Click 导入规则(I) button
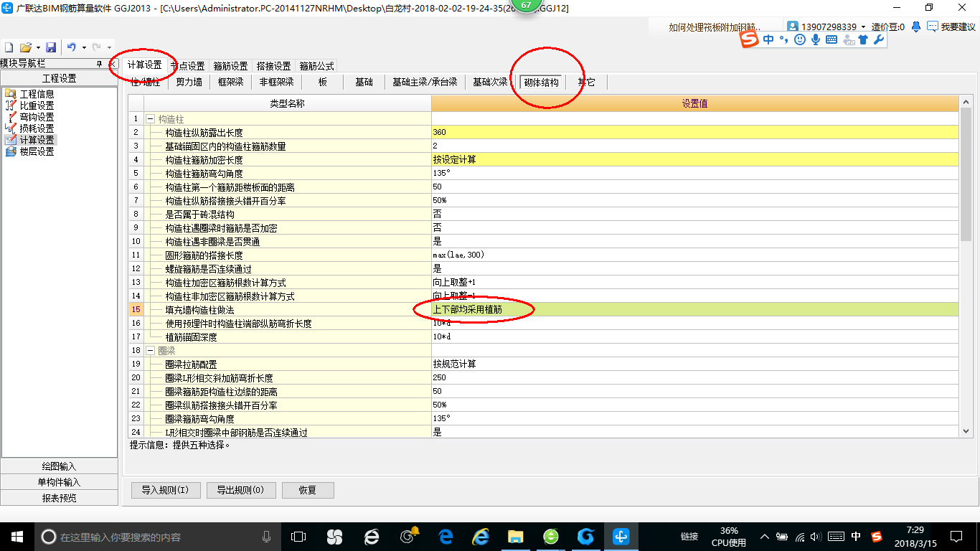This screenshot has height=551, width=980. pos(165,491)
